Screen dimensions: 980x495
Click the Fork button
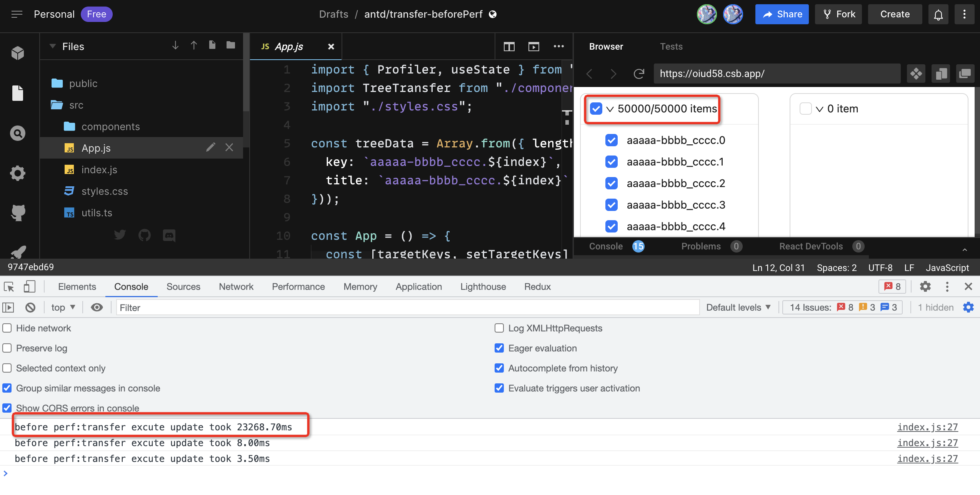[839, 15]
